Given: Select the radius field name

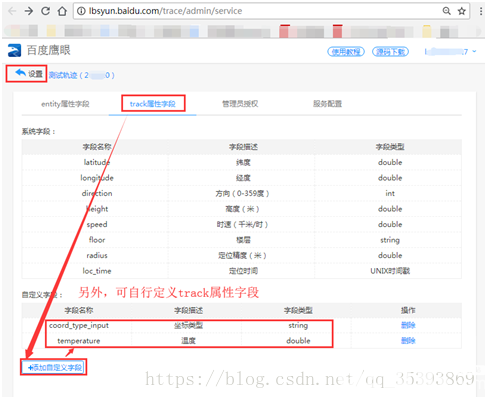Looking at the screenshot, I should [x=97, y=255].
